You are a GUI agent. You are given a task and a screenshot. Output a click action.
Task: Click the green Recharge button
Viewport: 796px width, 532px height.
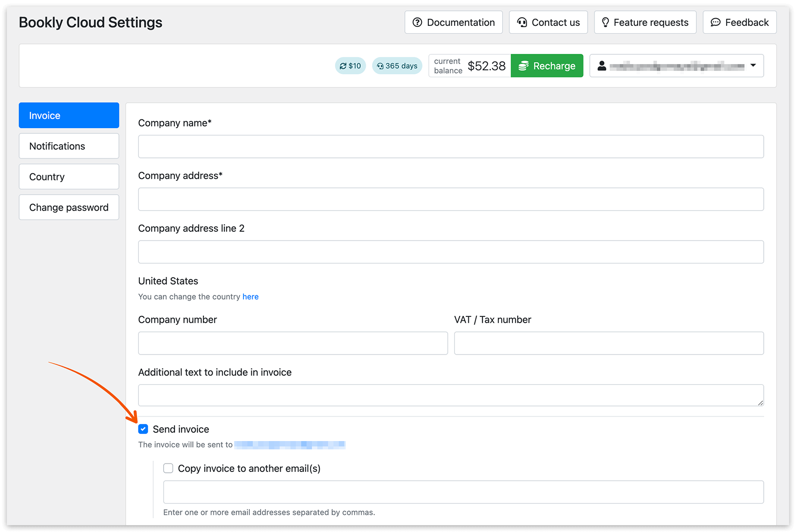pos(547,66)
